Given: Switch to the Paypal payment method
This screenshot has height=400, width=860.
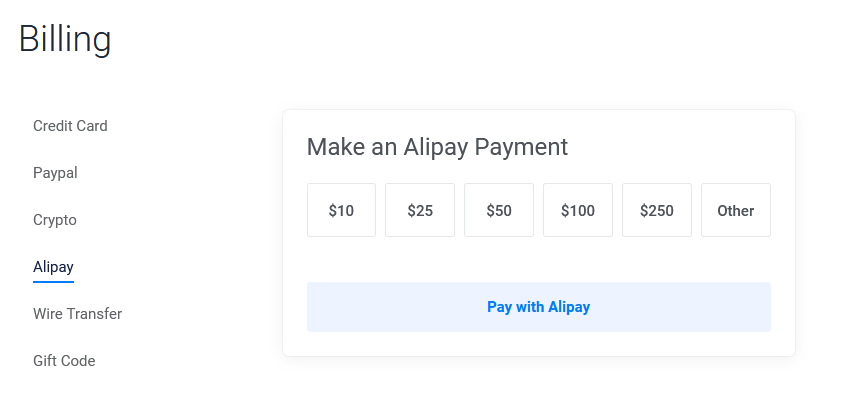Looking at the screenshot, I should (55, 173).
